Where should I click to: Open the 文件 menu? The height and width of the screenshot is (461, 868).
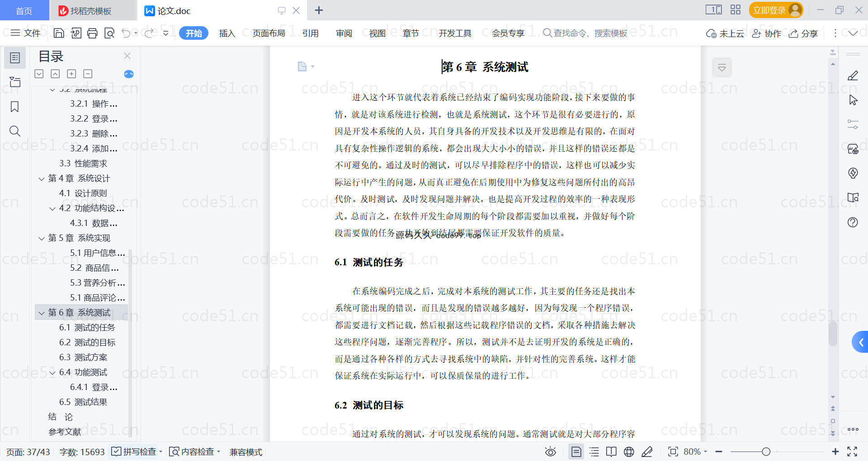tap(25, 33)
